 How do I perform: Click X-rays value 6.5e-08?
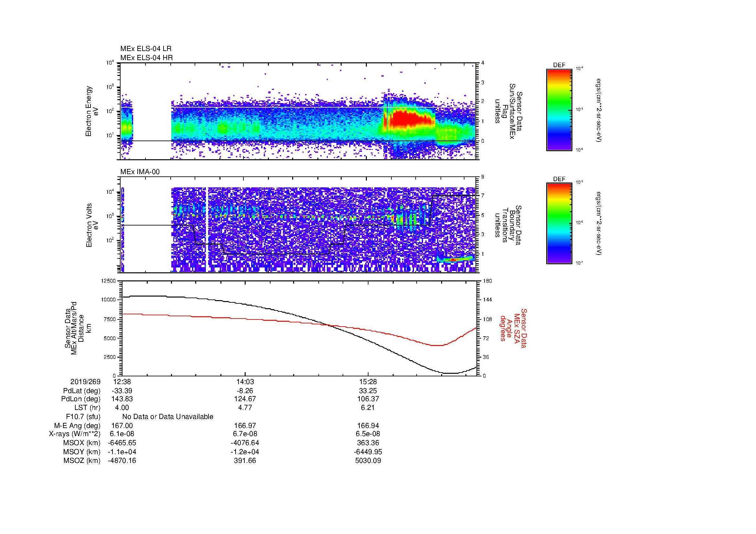pyautogui.click(x=368, y=434)
